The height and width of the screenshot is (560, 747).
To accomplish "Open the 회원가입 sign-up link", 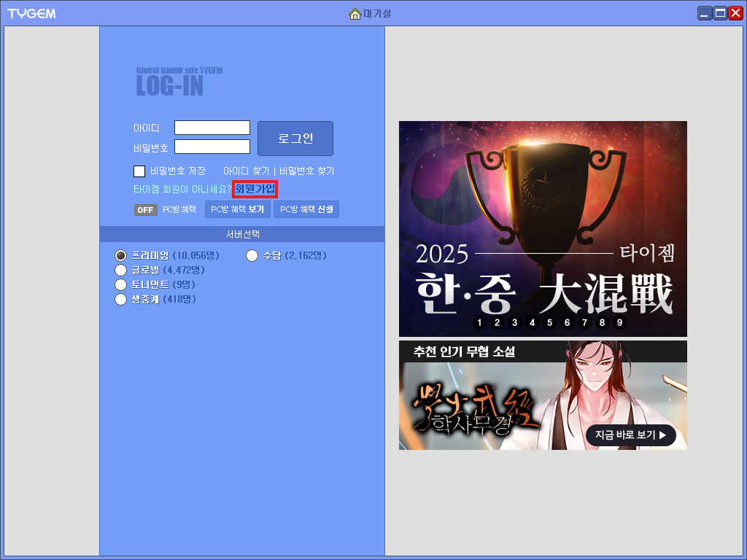I will [255, 189].
